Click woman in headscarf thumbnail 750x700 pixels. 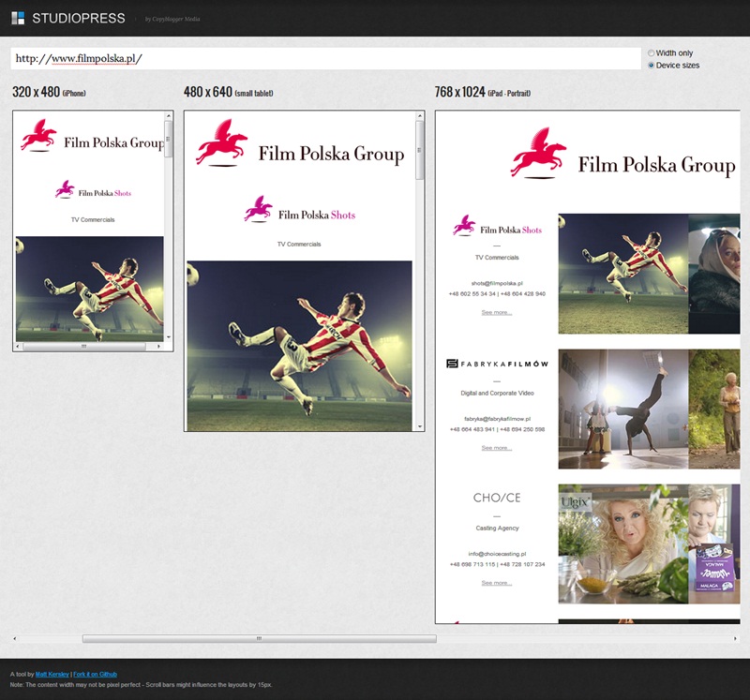point(714,274)
